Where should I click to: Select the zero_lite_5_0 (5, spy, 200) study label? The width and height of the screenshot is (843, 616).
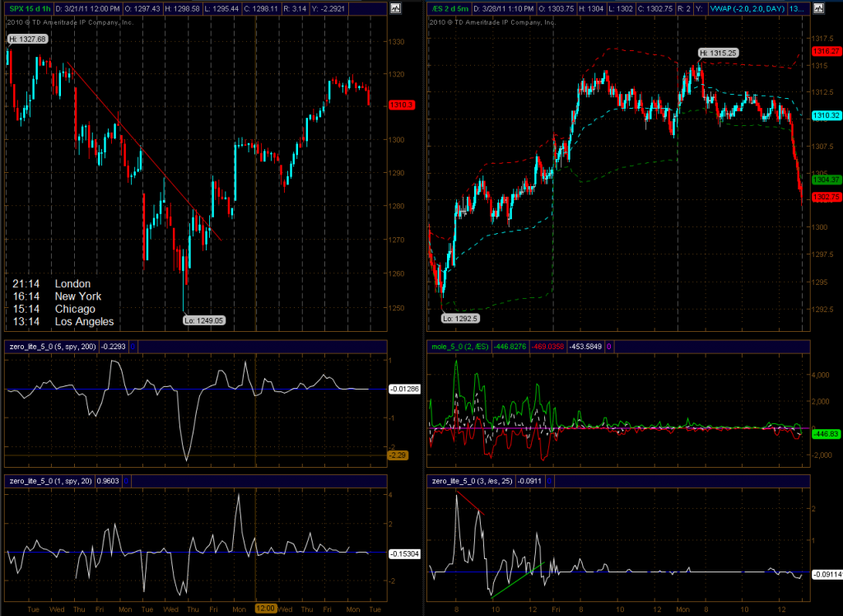coord(49,347)
